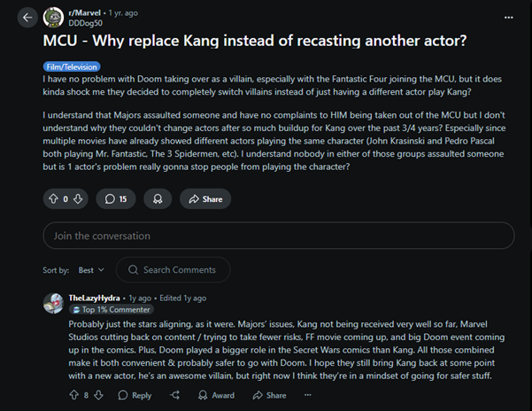Click in Join the conversation field
The image size is (532, 411).
278,236
